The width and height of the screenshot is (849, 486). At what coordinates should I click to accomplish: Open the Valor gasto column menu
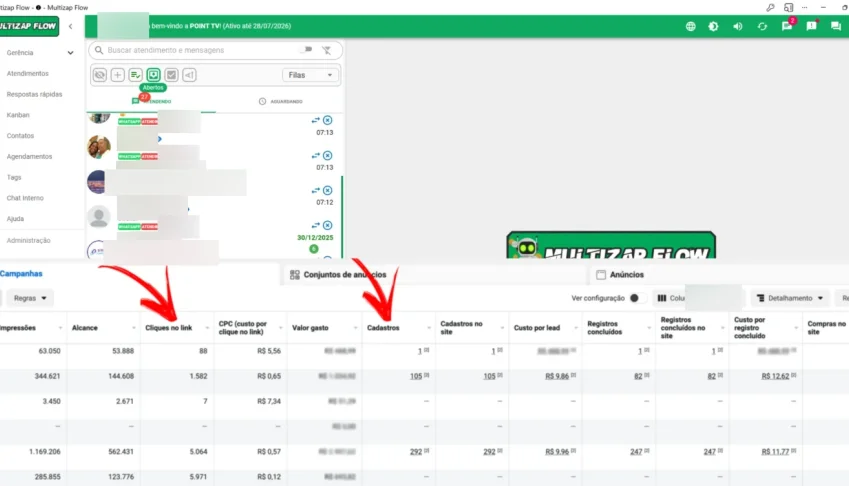pyautogui.click(x=355, y=328)
